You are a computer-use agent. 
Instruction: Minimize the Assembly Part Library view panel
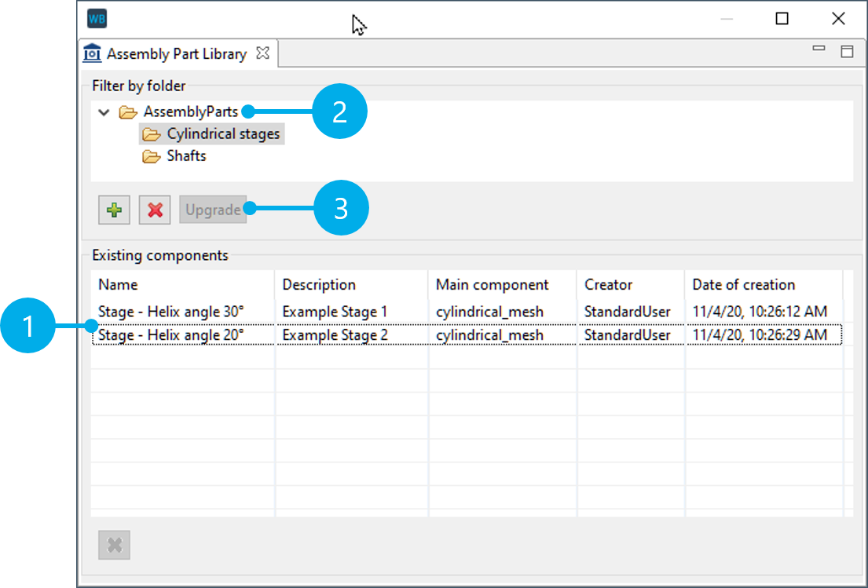[x=819, y=49]
